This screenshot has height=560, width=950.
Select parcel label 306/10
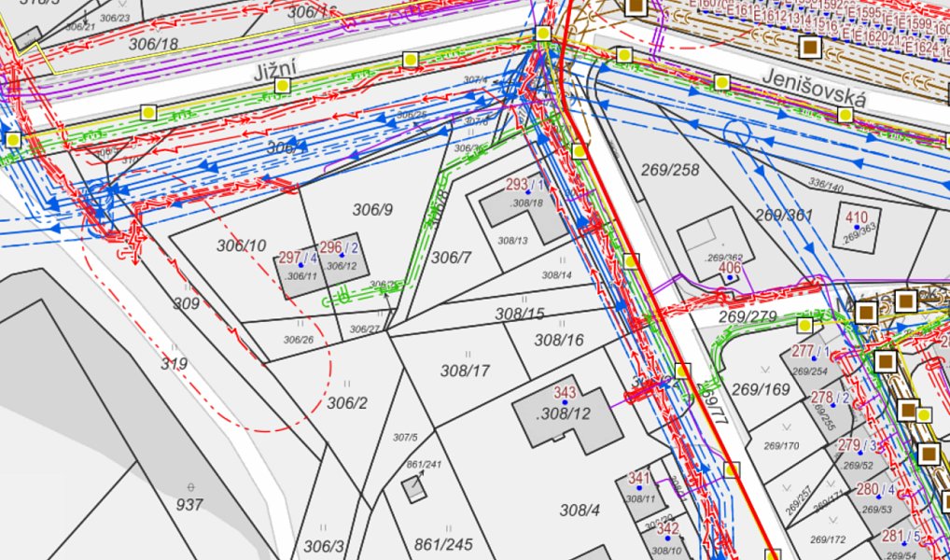[241, 245]
